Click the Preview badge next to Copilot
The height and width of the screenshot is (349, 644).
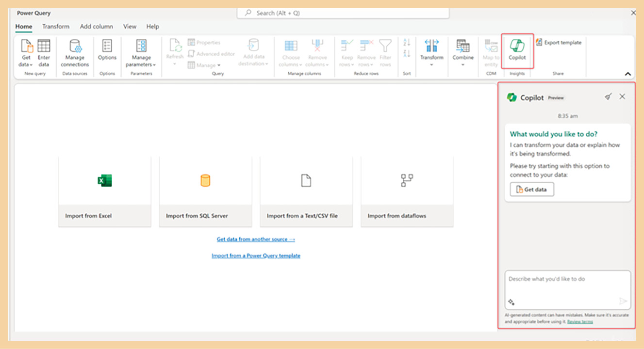[x=556, y=98]
